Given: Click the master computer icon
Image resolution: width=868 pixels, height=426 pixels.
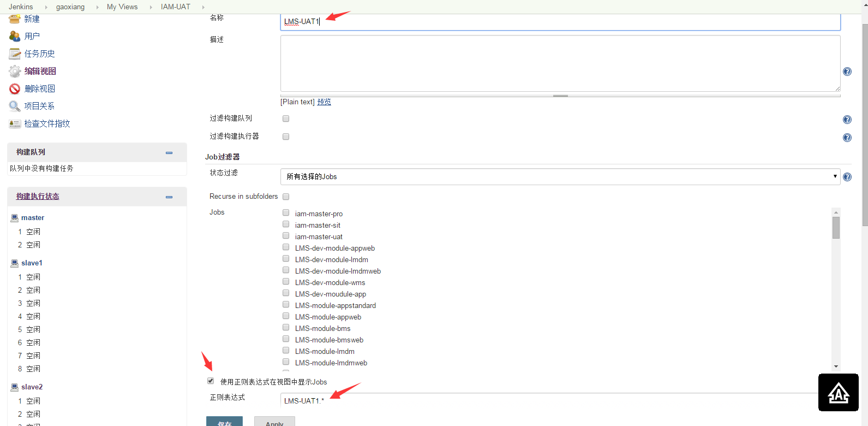Looking at the screenshot, I should point(15,217).
